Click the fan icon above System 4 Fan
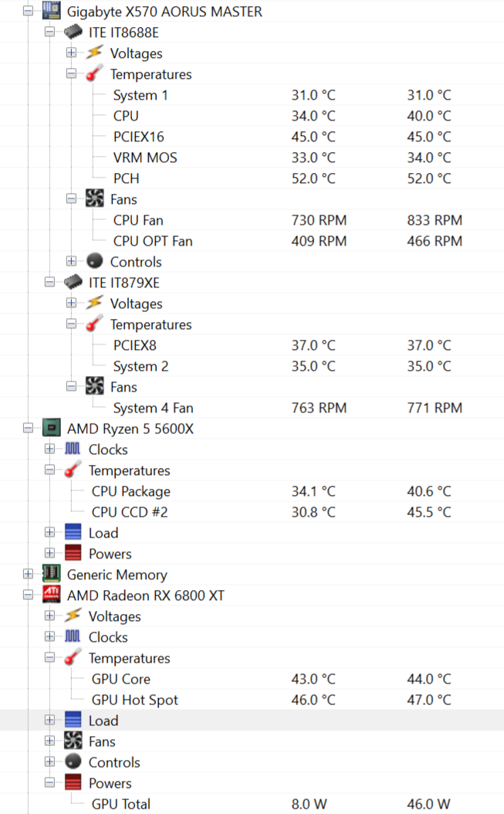The height and width of the screenshot is (814, 504). click(x=94, y=386)
